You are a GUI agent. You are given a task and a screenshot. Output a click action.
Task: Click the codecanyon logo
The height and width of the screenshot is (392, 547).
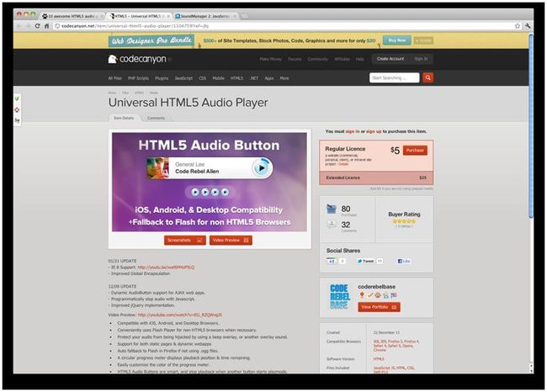point(137,59)
